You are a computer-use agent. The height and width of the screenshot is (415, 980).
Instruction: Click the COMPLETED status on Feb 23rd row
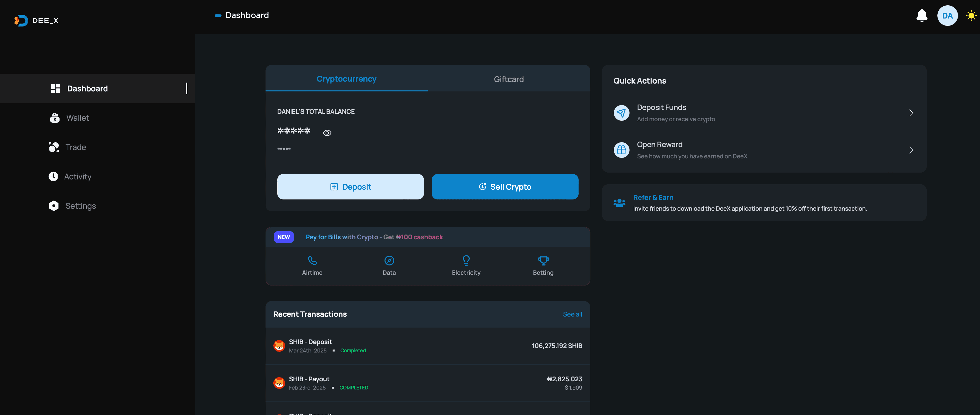tap(354, 388)
